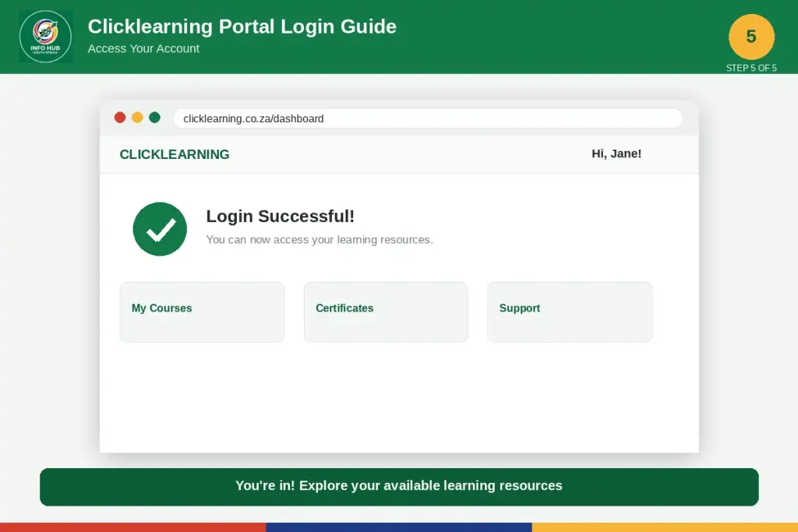
Task: Click the 'Access Your Account' subtitle
Action: pyautogui.click(x=143, y=48)
